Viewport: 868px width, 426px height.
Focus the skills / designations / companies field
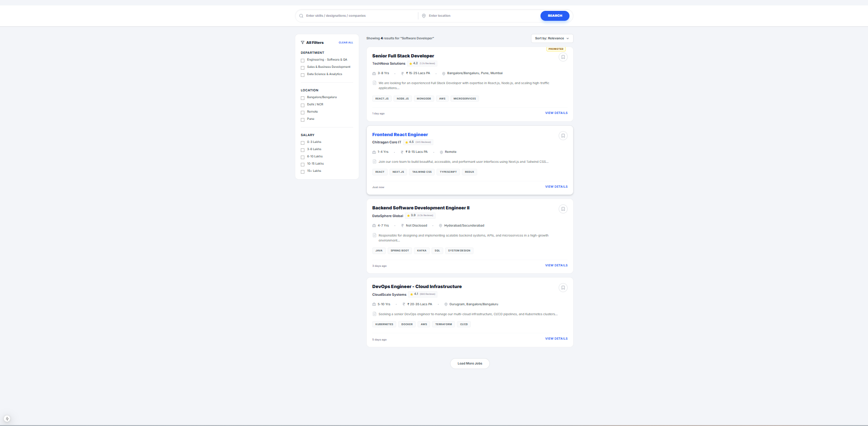(x=360, y=16)
